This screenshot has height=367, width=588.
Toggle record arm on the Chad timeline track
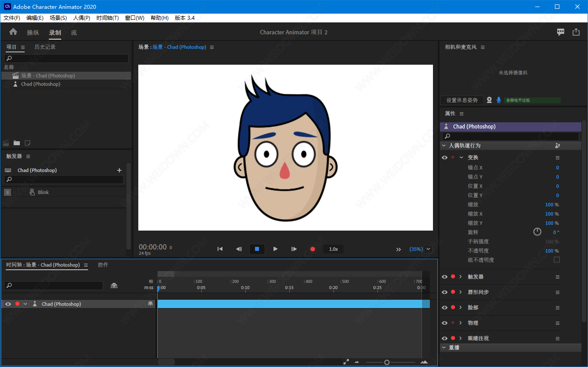coord(18,304)
